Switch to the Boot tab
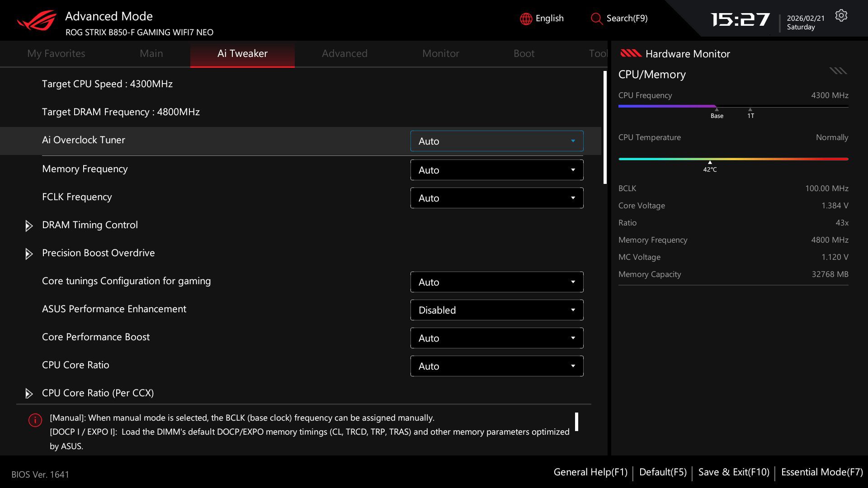The image size is (868, 488). click(x=524, y=53)
